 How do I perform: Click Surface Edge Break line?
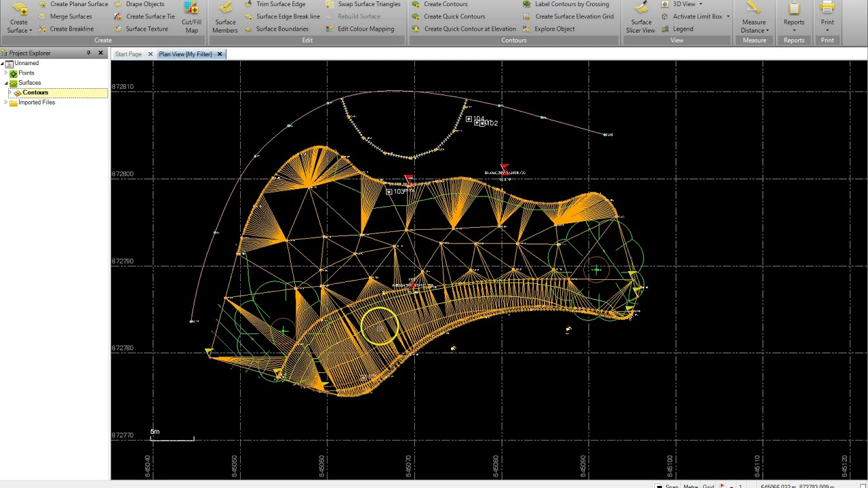click(x=282, y=16)
